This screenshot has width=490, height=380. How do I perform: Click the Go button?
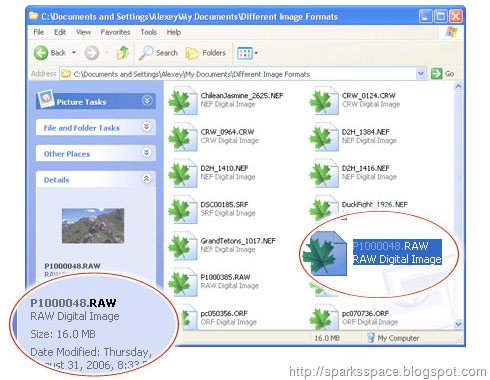442,74
